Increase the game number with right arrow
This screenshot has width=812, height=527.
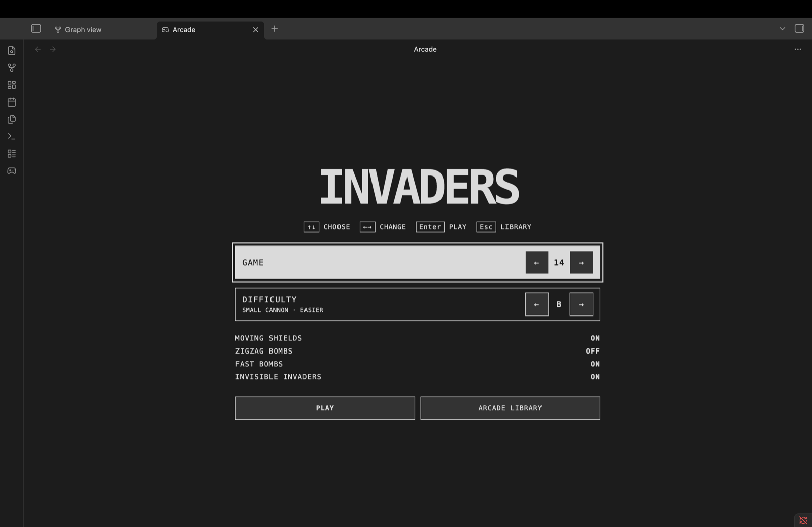(x=582, y=263)
